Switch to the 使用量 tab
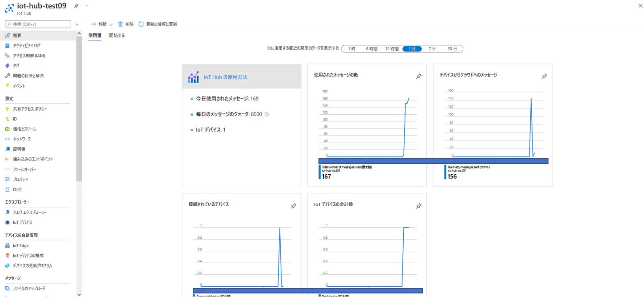Viewport: 644px width, 297px height. [x=95, y=36]
